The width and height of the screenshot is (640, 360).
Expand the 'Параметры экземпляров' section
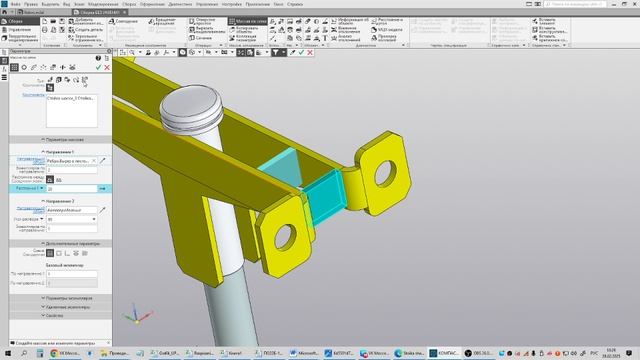tap(60, 298)
